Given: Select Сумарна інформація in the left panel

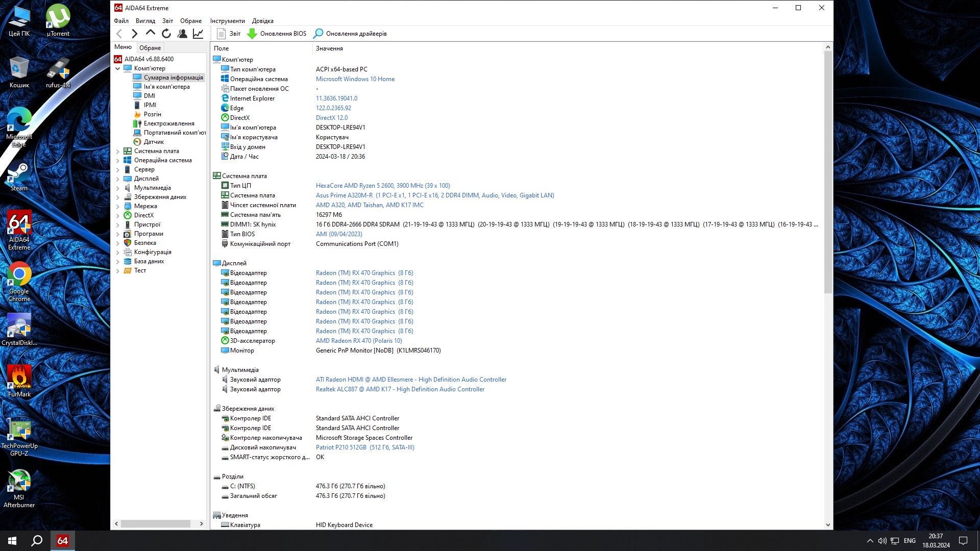Looking at the screenshot, I should 173,77.
